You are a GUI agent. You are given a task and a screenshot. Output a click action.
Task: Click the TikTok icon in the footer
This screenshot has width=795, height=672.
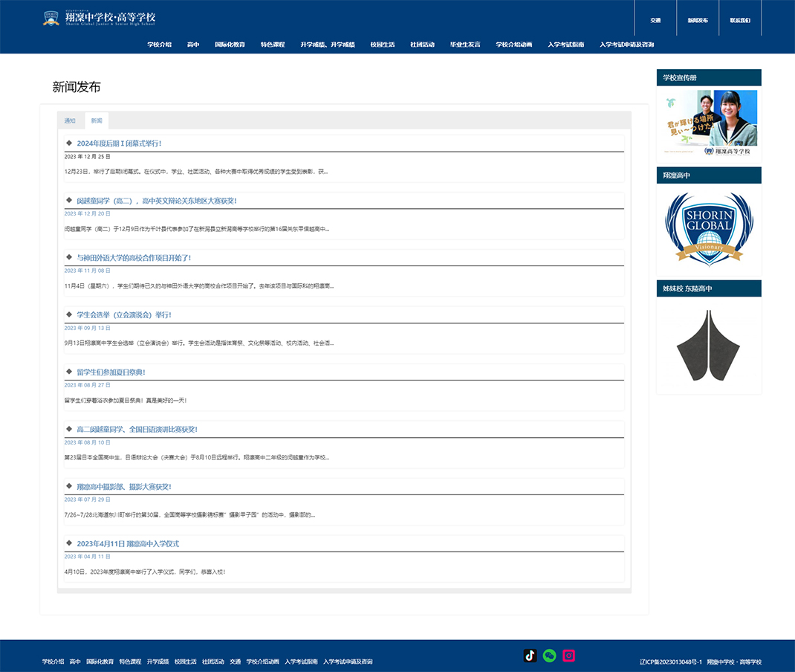[530, 656]
